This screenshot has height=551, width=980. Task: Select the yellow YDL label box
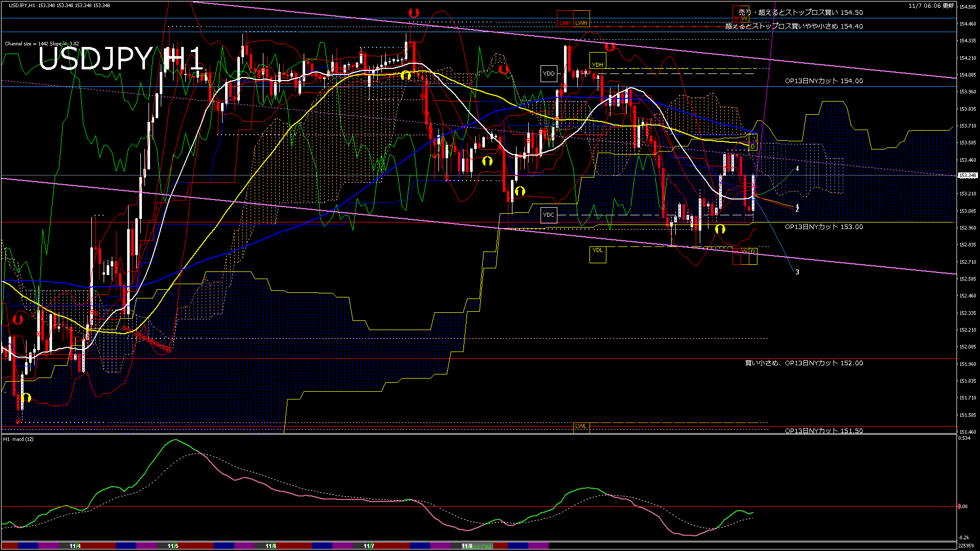(x=597, y=254)
